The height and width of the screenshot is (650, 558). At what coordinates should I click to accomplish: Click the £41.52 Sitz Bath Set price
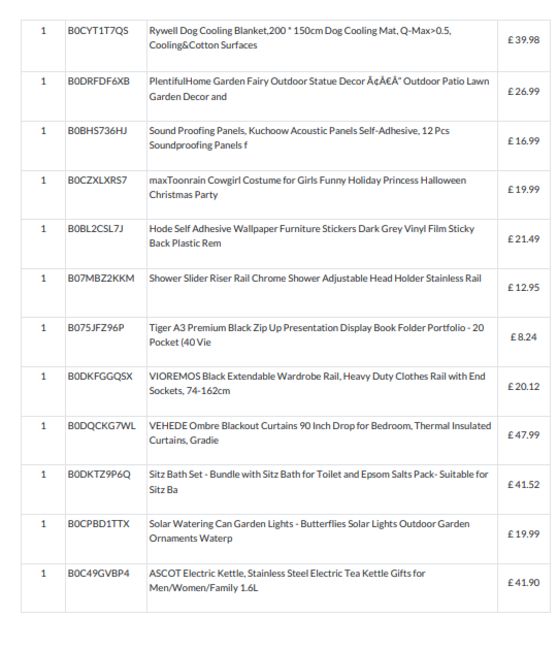(x=524, y=485)
